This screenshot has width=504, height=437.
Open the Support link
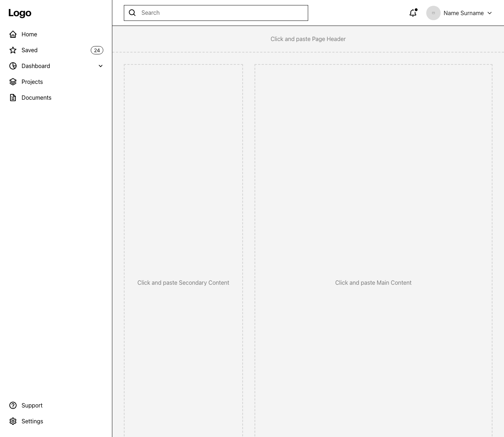(x=56, y=405)
